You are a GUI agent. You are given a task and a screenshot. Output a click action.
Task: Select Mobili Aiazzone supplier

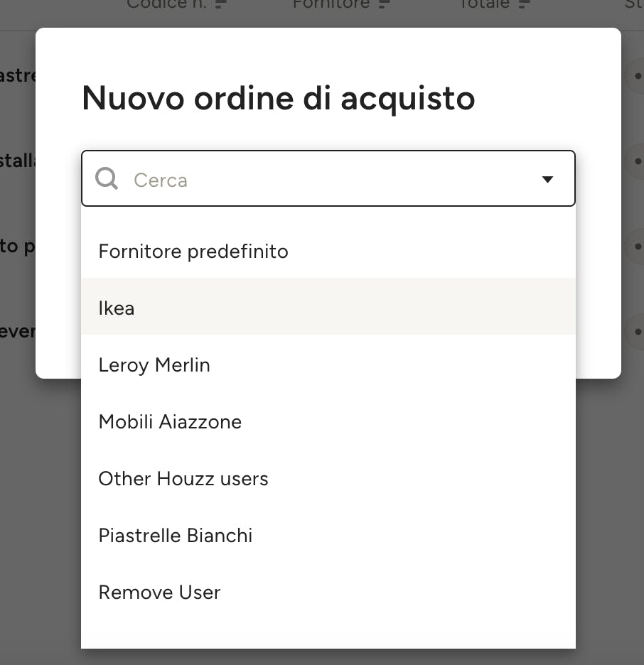(328, 421)
